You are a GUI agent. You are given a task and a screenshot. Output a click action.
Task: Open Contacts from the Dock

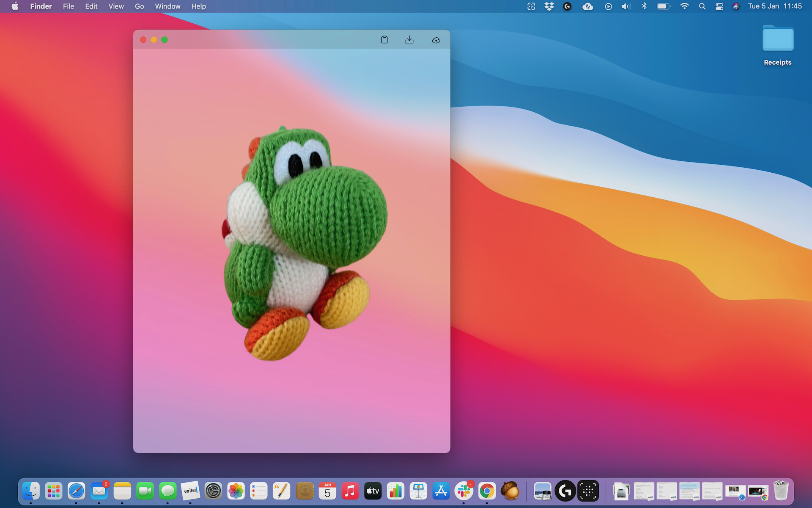tap(304, 491)
